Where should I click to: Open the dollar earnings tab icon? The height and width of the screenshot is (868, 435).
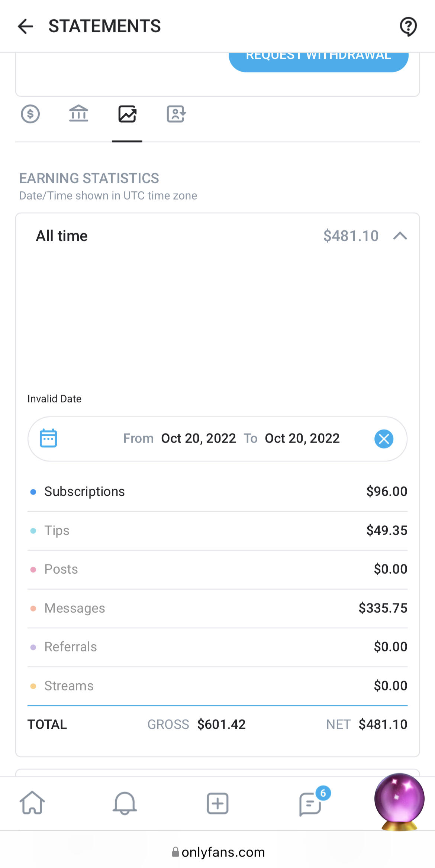point(30,114)
